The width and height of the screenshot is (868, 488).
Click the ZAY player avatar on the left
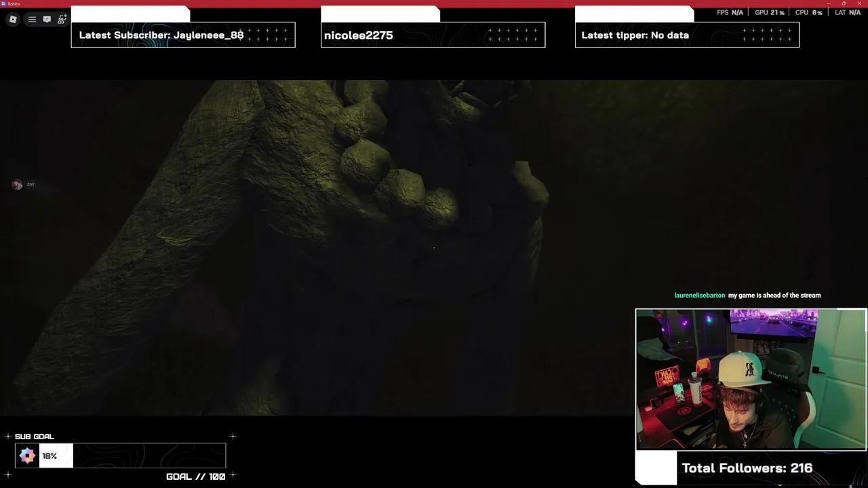point(18,184)
